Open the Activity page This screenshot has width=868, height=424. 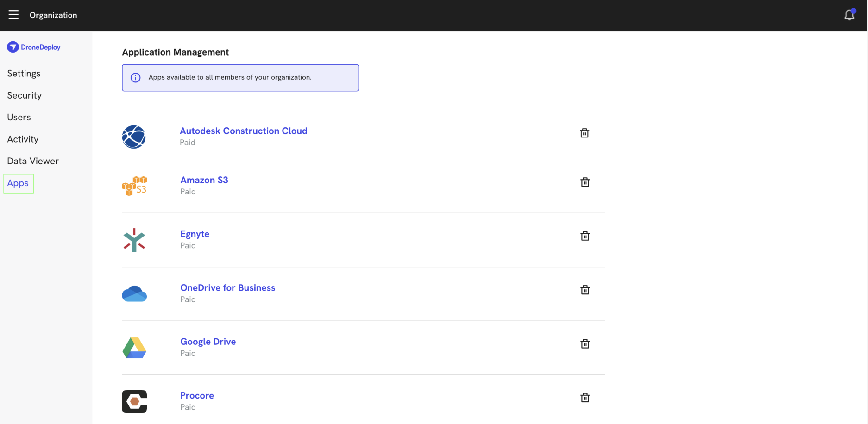point(23,139)
